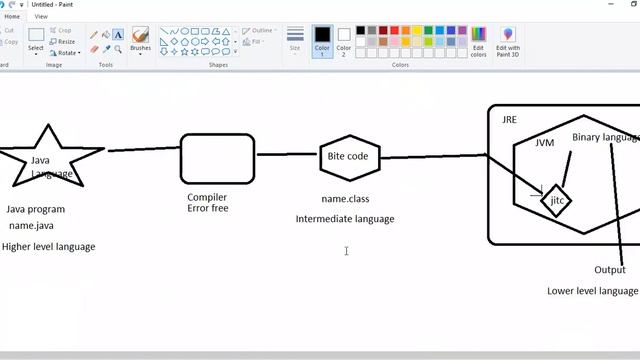This screenshot has height=360, width=640.
Task: Open Edit colors dialog
Action: tap(478, 42)
